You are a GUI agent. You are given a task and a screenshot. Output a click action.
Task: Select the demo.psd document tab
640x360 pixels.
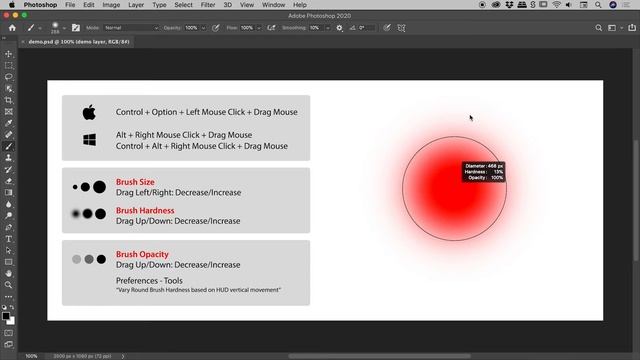coord(79,42)
